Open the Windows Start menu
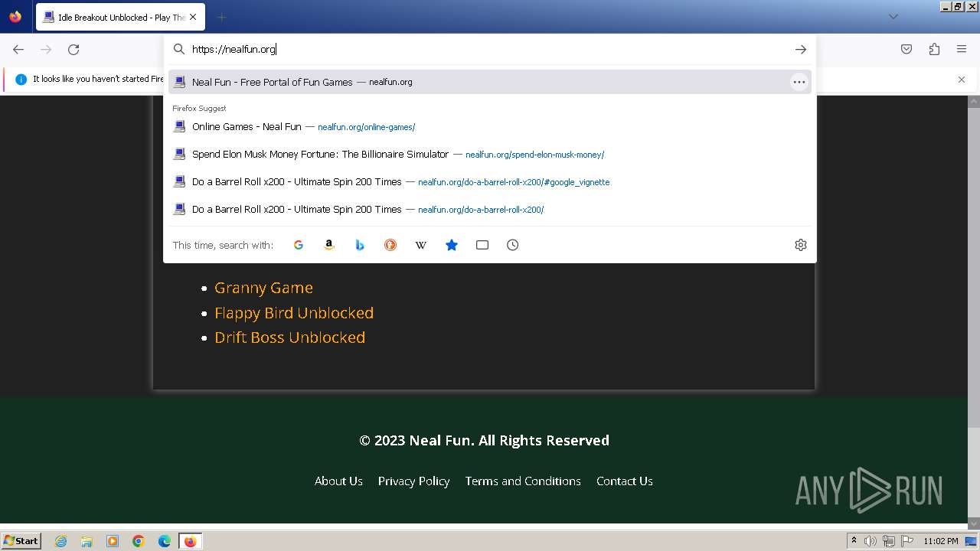The width and height of the screenshot is (980, 551). tap(21, 541)
